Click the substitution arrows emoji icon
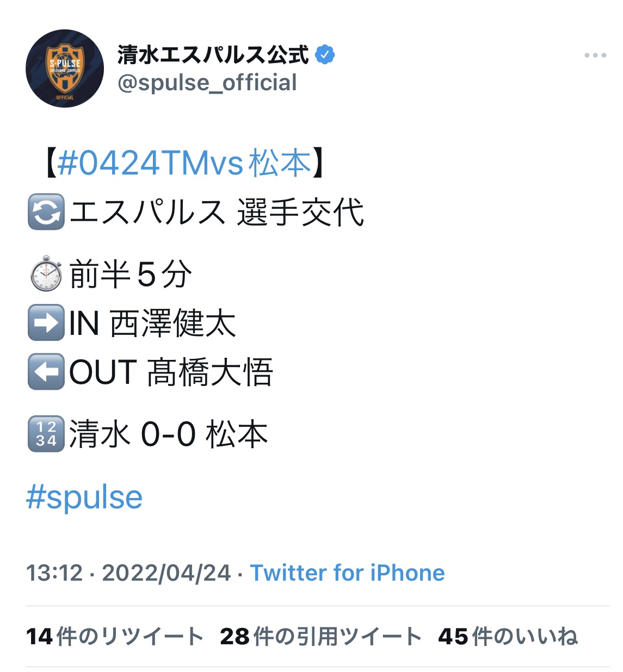Image resolution: width=623 pixels, height=672 pixels. tap(46, 211)
